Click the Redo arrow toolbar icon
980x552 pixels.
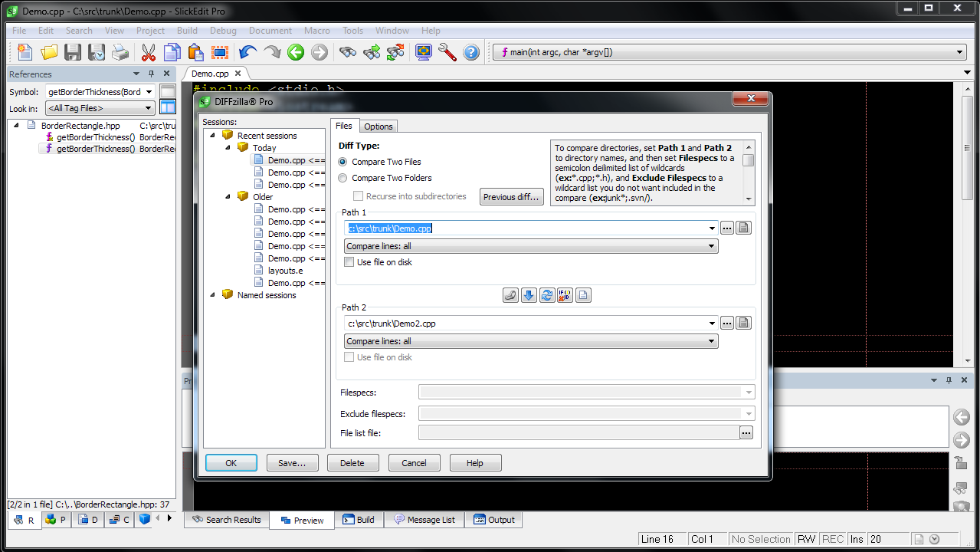tap(272, 52)
